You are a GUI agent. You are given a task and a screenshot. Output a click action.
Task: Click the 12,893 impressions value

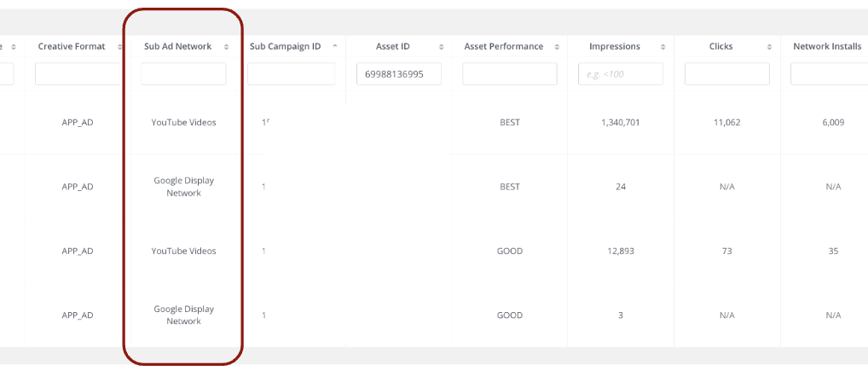pos(621,251)
